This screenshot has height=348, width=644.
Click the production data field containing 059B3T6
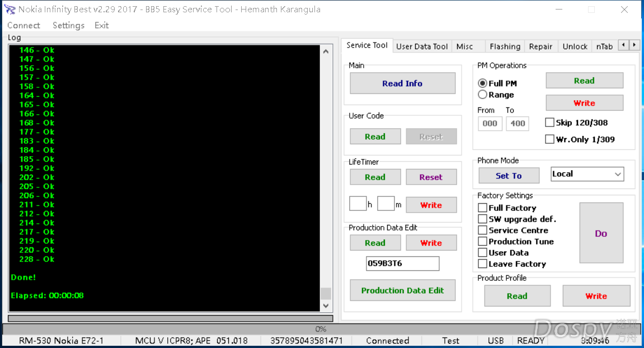402,264
